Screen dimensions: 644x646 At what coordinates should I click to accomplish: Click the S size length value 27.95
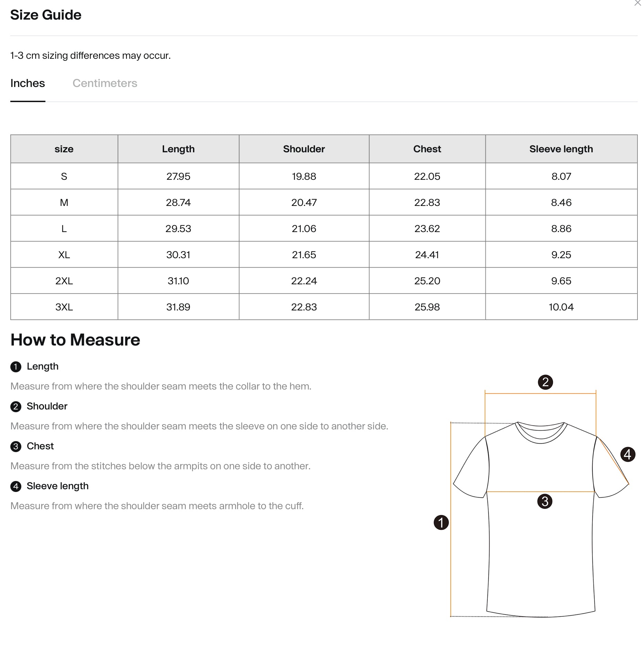(x=178, y=176)
